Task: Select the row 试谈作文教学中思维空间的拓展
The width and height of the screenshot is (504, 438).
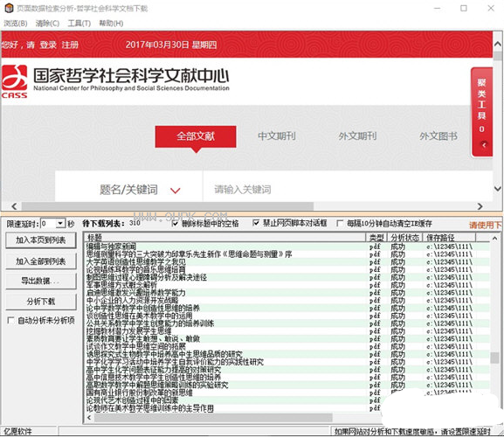Action: click(287, 346)
